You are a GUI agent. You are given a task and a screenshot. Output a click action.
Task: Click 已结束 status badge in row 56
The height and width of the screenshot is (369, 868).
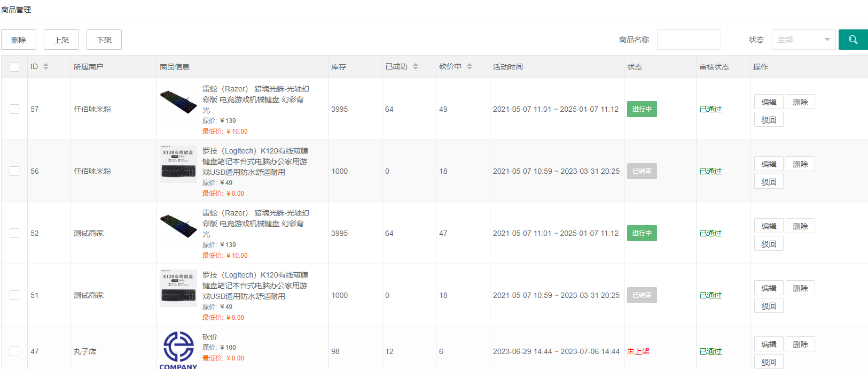(x=642, y=171)
